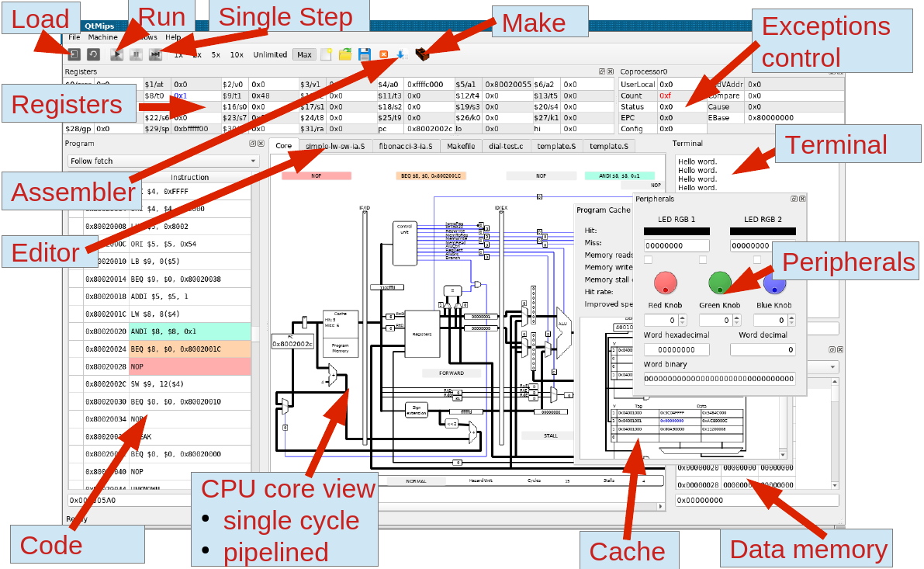Click the Make build brick icon
This screenshot has height=569, width=924.
pyautogui.click(x=422, y=54)
